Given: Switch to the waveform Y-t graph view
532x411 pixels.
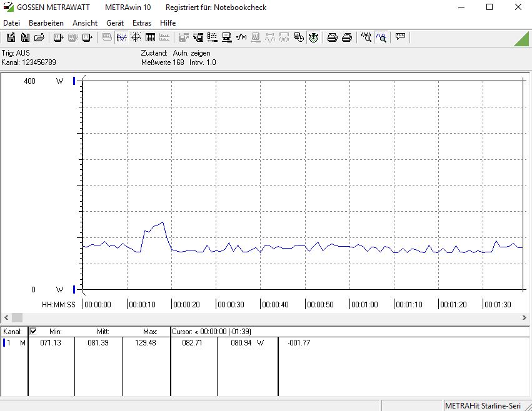Looking at the screenshot, I should click(x=121, y=37).
